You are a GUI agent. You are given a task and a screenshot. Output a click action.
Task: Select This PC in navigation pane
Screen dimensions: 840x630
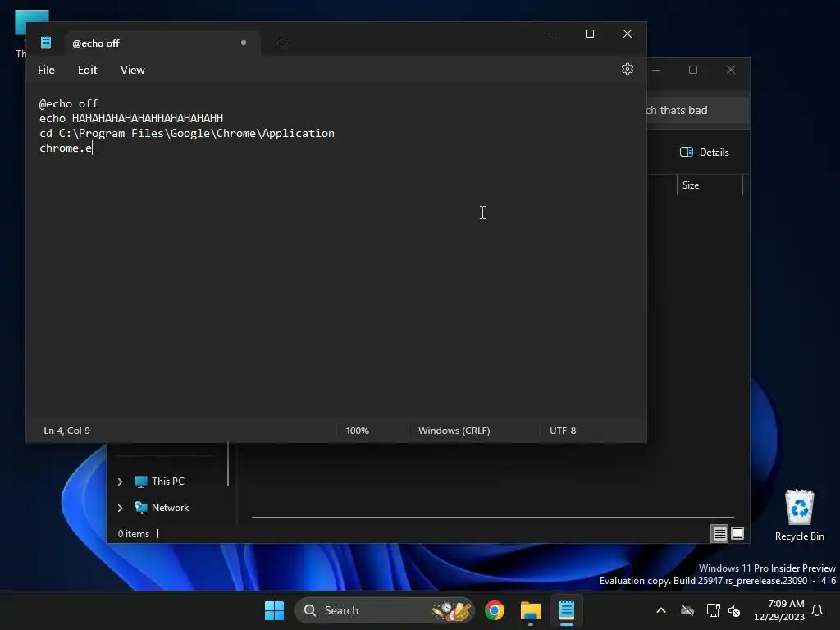[160, 481]
